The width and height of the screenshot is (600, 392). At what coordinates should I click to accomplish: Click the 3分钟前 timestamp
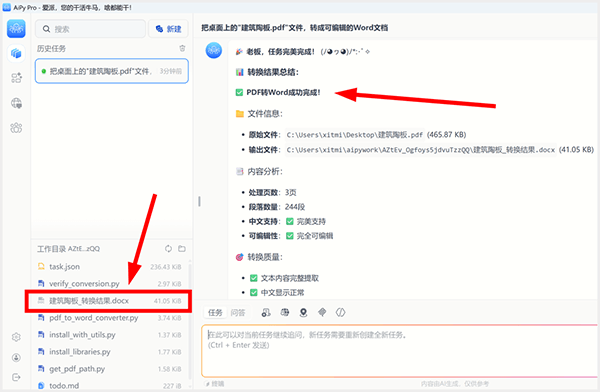coord(171,71)
